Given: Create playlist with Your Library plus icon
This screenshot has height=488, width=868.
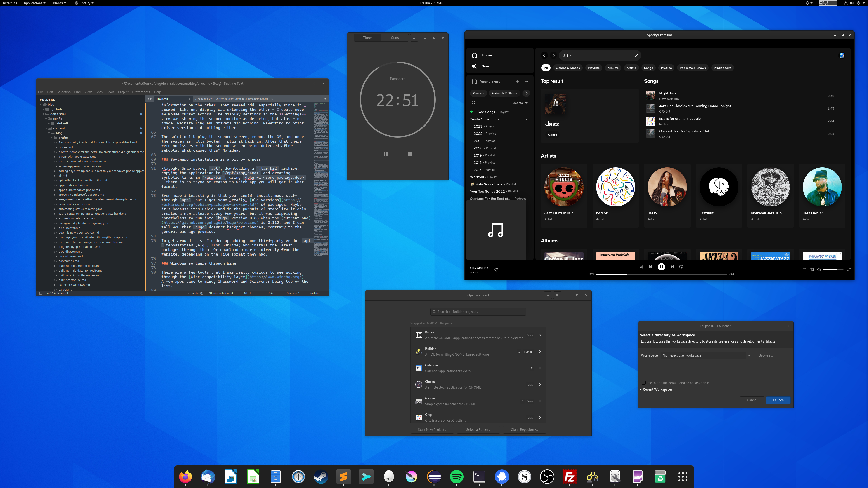Looking at the screenshot, I should tap(517, 82).
